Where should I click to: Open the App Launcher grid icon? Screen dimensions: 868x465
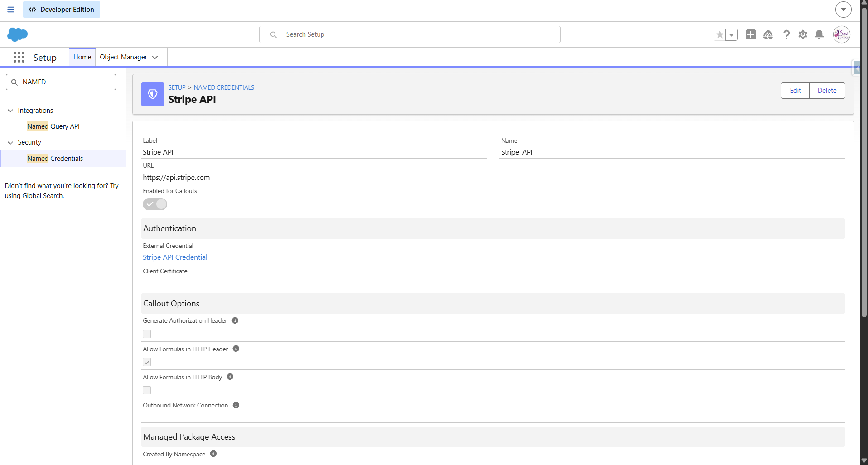click(19, 57)
